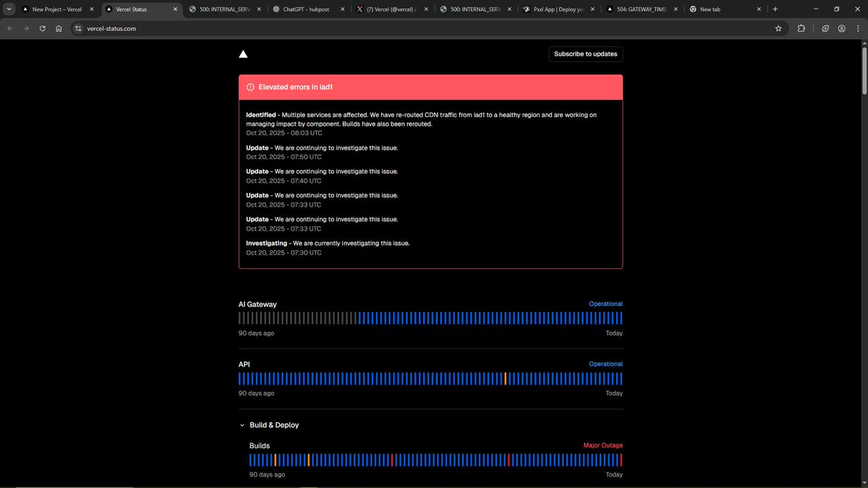This screenshot has height=488, width=868.
Task: Click the API component name
Action: point(244,364)
